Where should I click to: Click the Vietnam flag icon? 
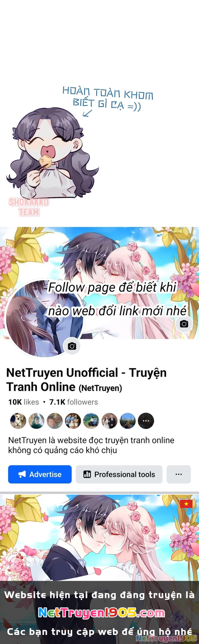[186, 504]
